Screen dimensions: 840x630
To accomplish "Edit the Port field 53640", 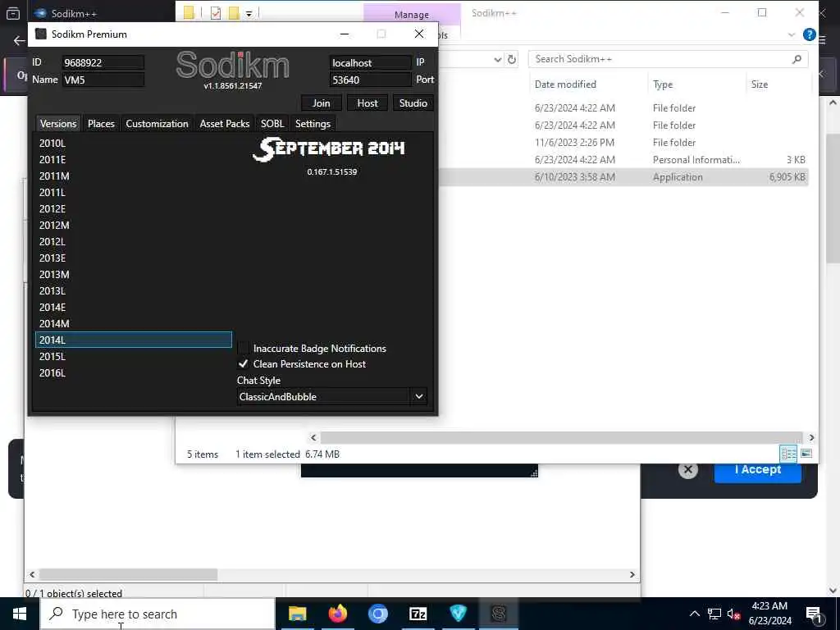I will tap(370, 80).
